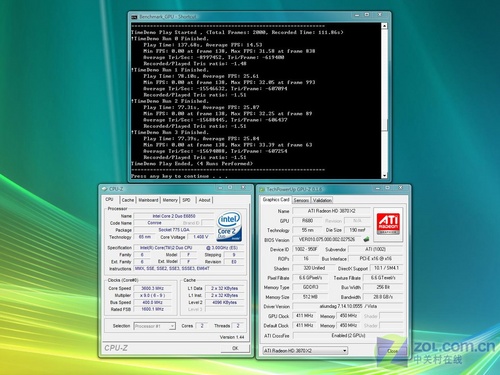
Task: Click the L1 Data cache value
Action: tap(224, 288)
